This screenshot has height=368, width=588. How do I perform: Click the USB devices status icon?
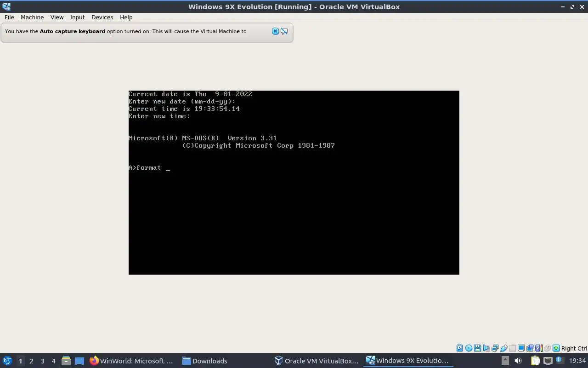504,348
